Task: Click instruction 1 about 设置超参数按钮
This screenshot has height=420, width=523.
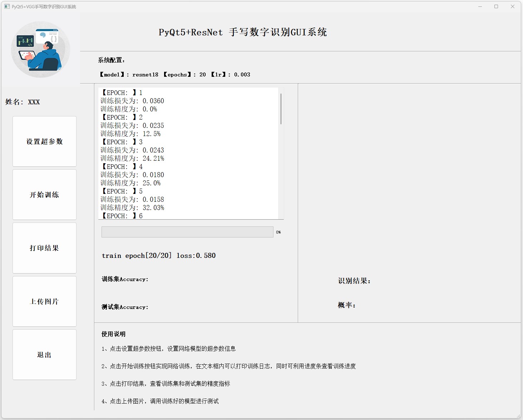Action: point(168,349)
